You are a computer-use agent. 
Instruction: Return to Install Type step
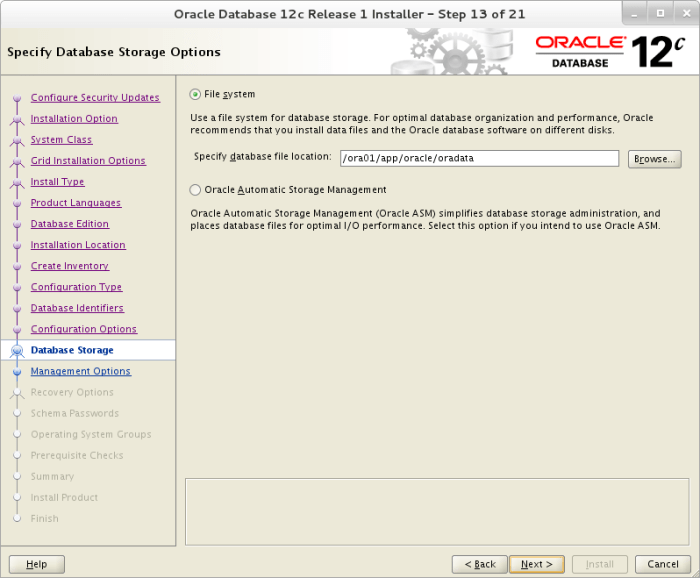tap(58, 182)
